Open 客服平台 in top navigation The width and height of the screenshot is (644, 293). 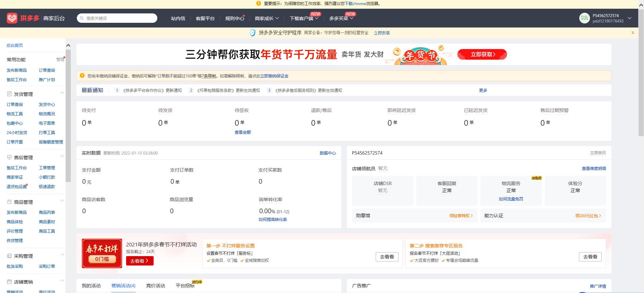(205, 18)
